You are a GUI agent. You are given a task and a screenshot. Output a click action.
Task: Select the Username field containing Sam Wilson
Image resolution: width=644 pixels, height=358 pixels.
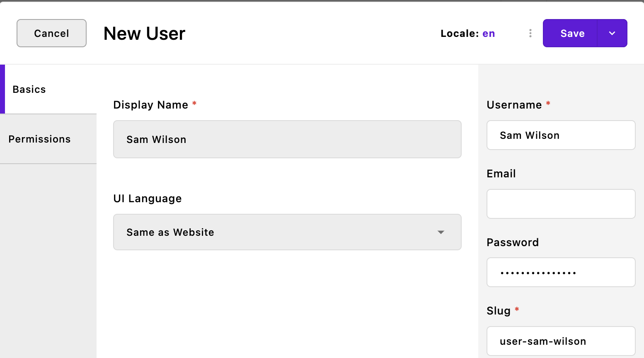561,135
